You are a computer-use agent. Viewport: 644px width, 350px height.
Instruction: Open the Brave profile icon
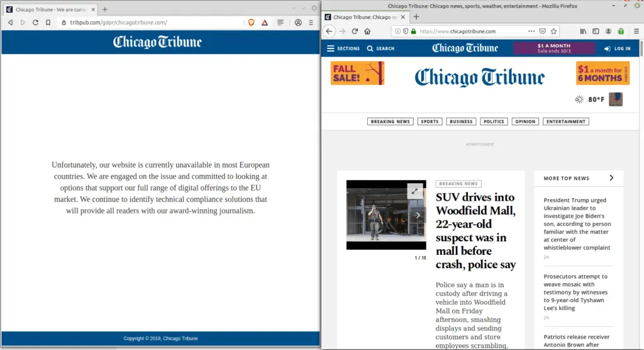(298, 23)
